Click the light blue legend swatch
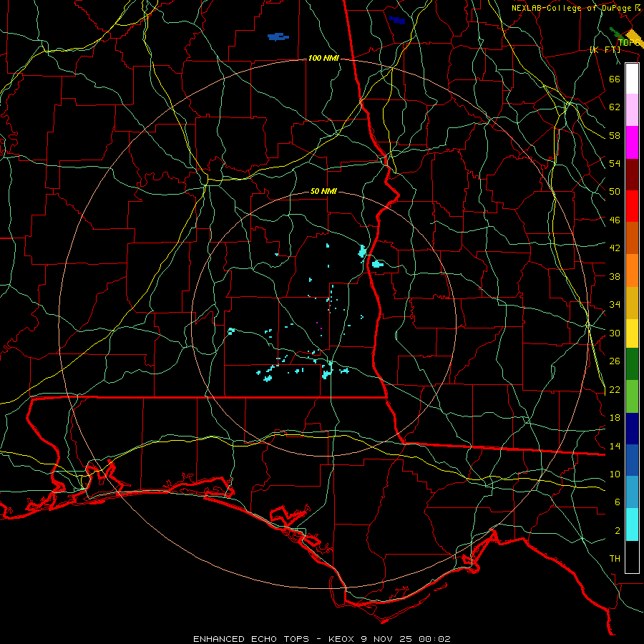The width and height of the screenshot is (644, 644). [x=632, y=492]
